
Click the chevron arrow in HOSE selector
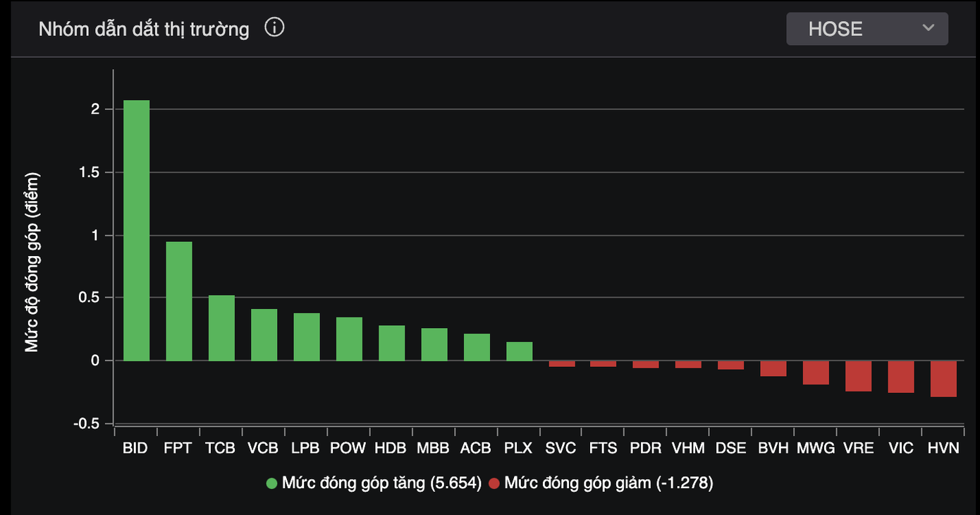pyautogui.click(x=928, y=28)
